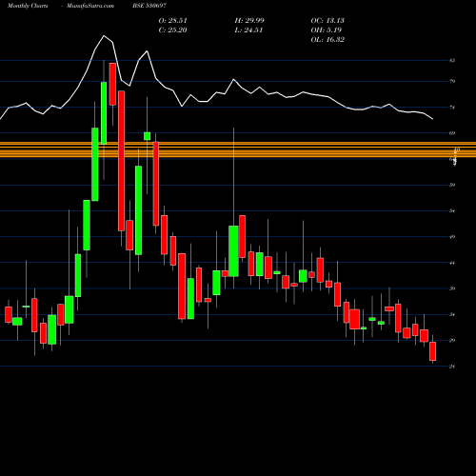Click the 34 price axis label
The height and width of the screenshot is (476, 476).
(452, 315)
